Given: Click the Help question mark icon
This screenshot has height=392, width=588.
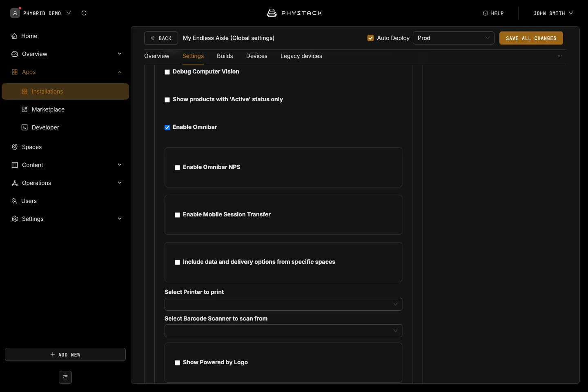Looking at the screenshot, I should [x=486, y=13].
